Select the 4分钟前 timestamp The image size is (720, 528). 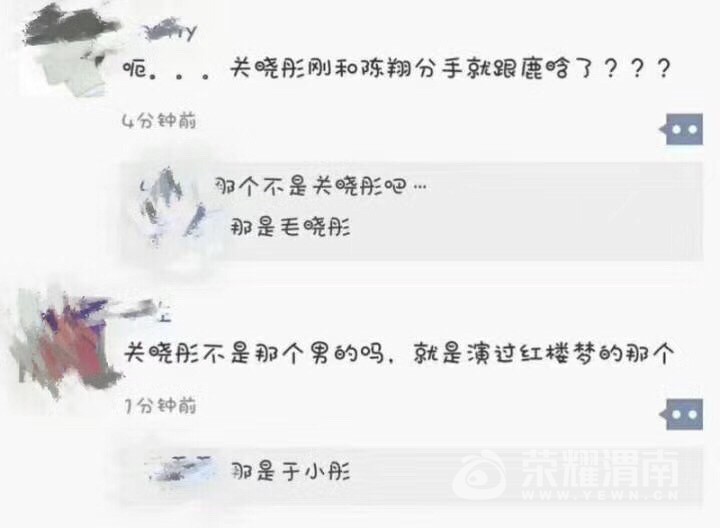point(159,121)
